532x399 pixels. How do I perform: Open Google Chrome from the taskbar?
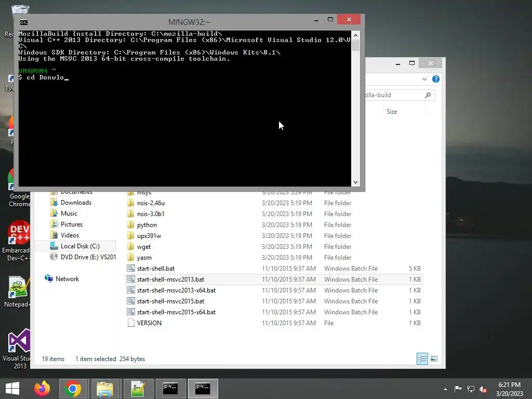(x=73, y=389)
